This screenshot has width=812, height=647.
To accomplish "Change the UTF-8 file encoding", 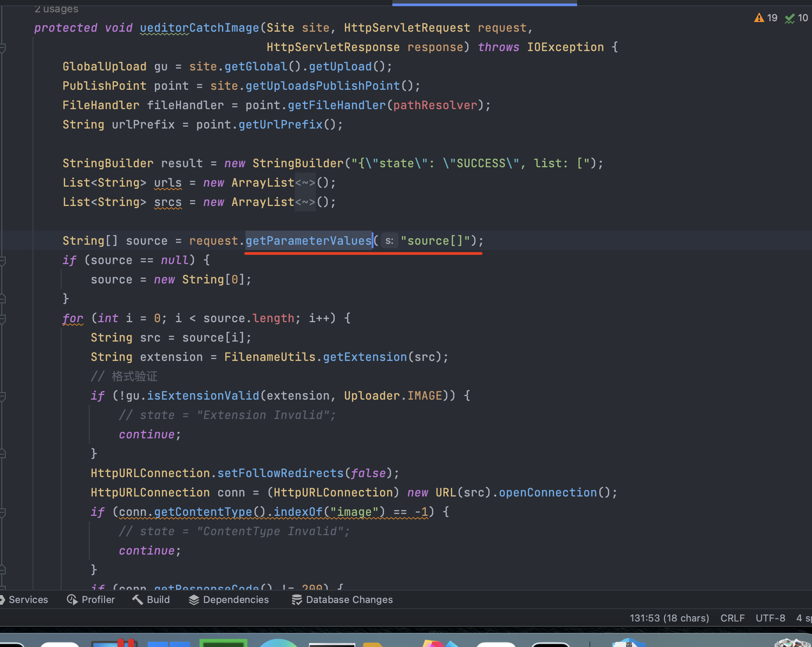I will pyautogui.click(x=770, y=618).
